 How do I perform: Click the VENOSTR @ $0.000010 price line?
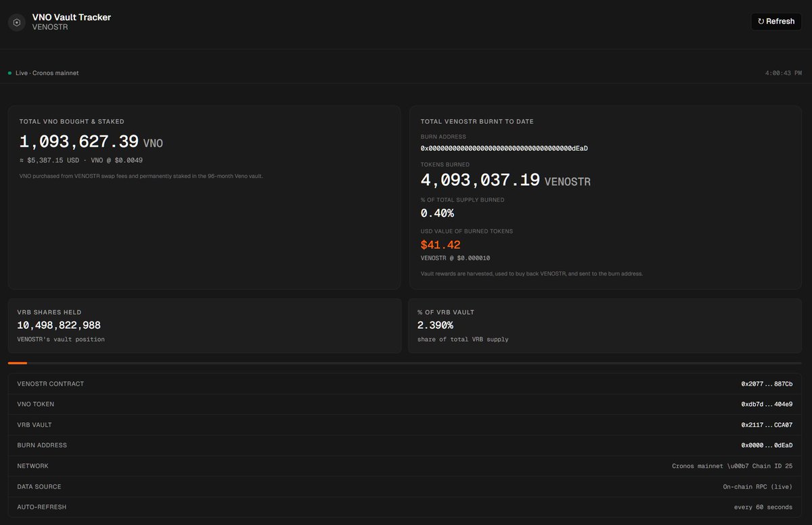(x=455, y=258)
